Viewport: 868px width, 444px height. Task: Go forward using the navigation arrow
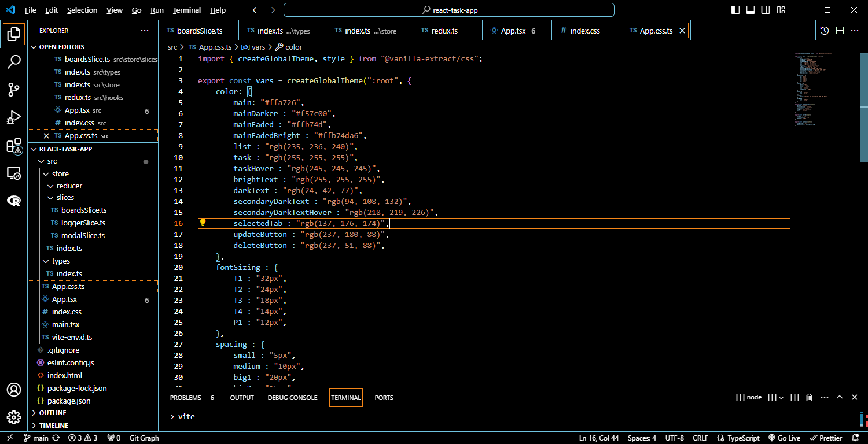pos(272,10)
